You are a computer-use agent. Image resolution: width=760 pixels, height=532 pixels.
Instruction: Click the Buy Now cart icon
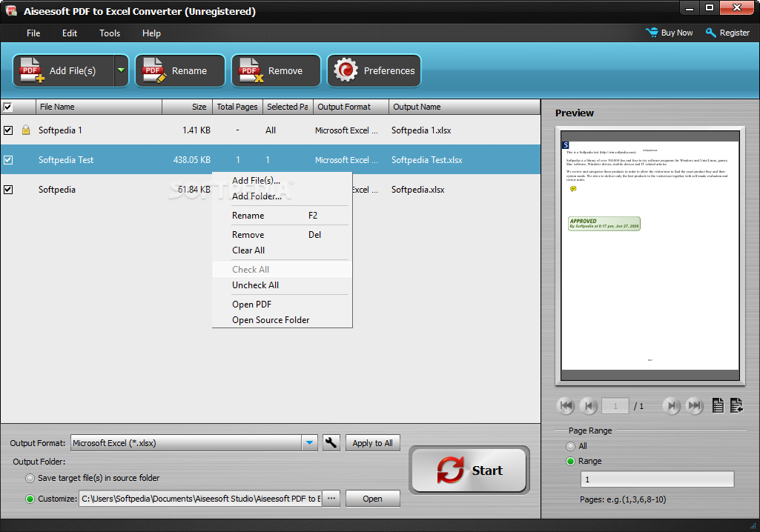click(x=652, y=33)
